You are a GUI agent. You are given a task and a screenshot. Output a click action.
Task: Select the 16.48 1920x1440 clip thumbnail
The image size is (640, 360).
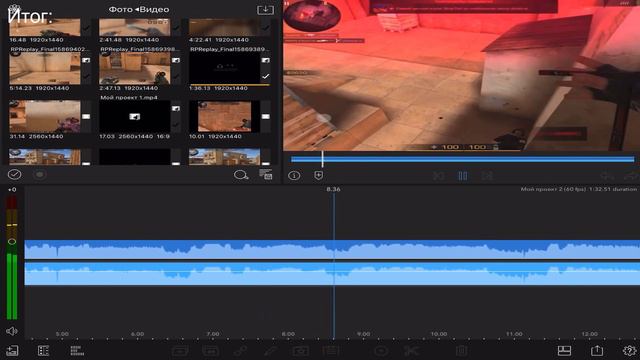click(x=45, y=27)
